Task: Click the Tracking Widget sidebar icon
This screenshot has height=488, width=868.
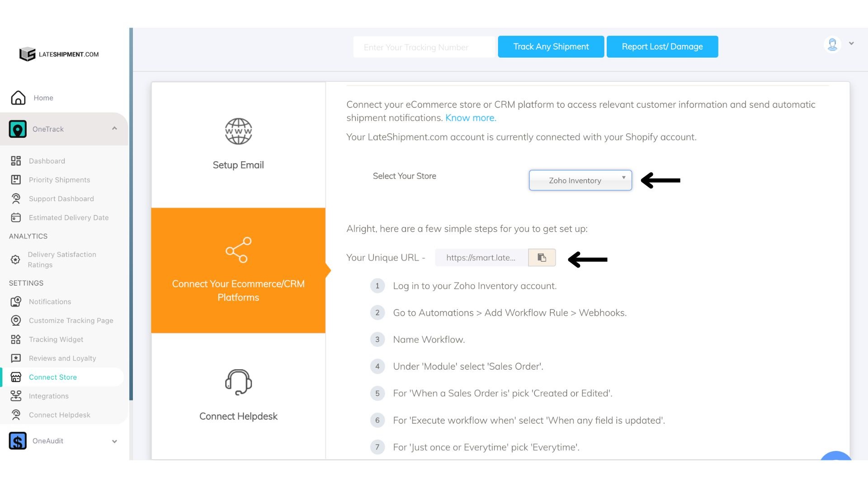Action: (16, 339)
